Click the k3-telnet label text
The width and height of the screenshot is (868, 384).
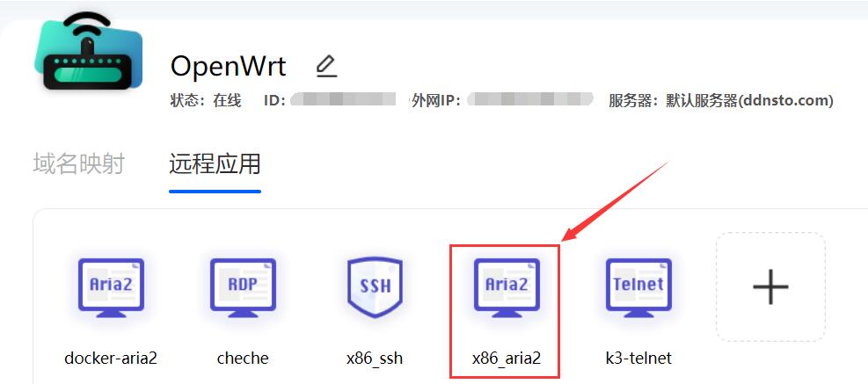click(638, 358)
